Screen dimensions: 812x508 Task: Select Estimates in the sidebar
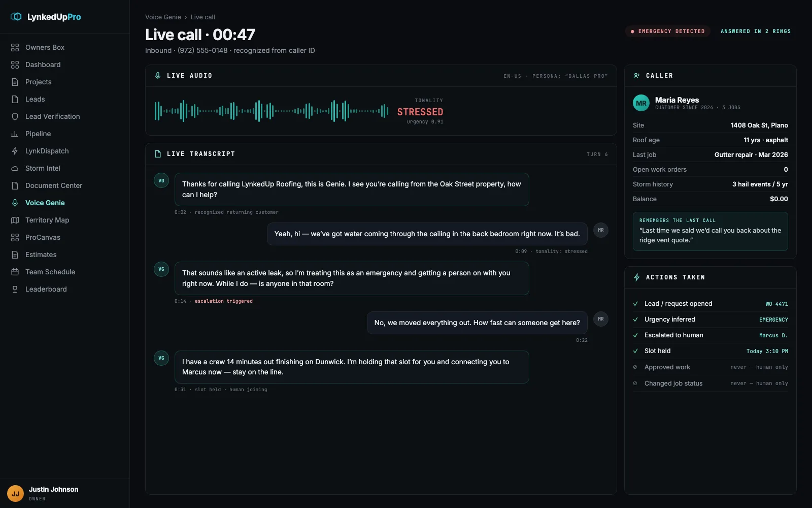click(65, 255)
